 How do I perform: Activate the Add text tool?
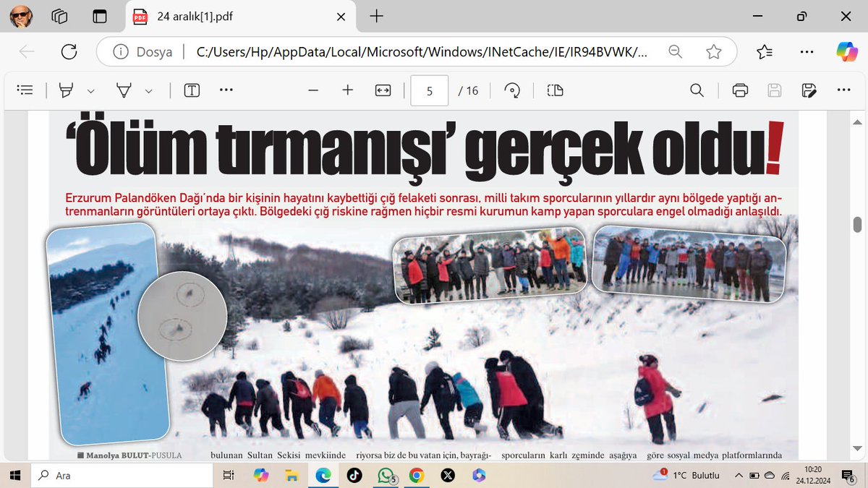(x=191, y=90)
